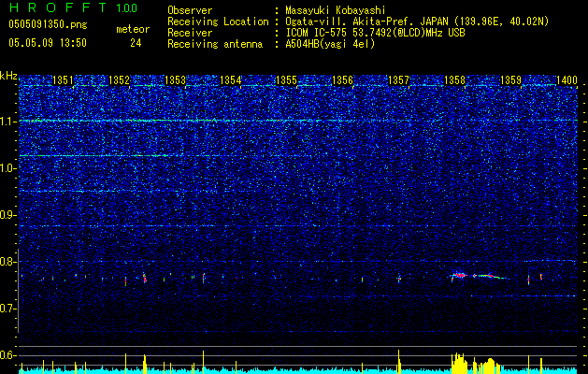This screenshot has width=588, height=374.
Task: Click the 1358 time marker
Action: click(x=454, y=79)
